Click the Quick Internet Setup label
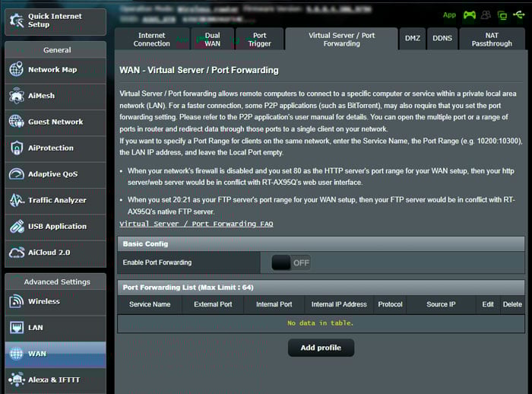The image size is (532, 394). pyautogui.click(x=55, y=21)
